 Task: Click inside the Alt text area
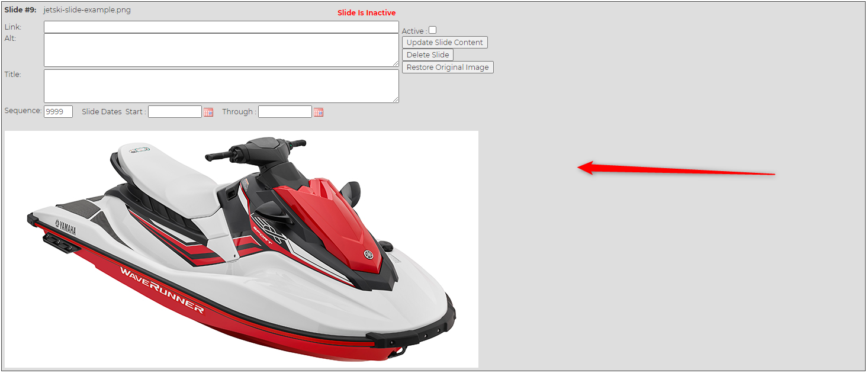pos(221,50)
